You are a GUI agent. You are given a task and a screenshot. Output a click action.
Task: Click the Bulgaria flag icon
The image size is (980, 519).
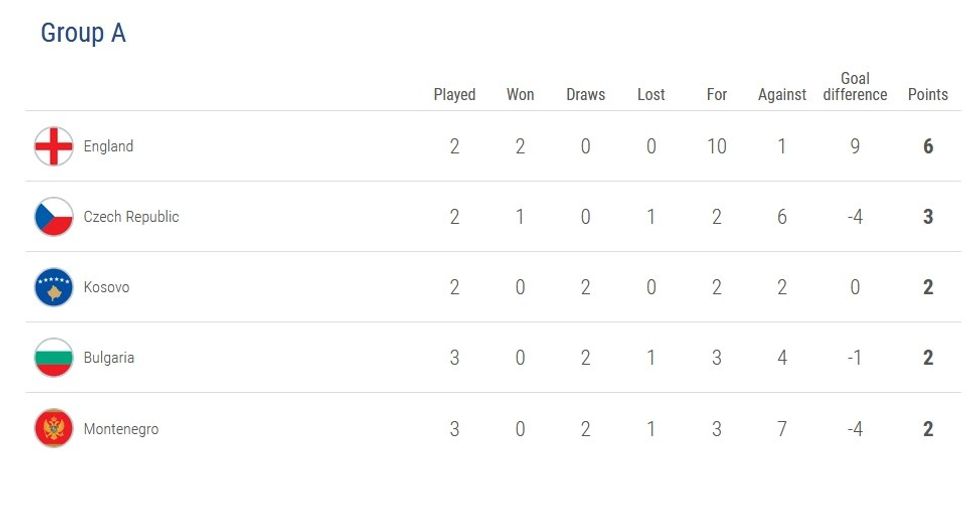[x=54, y=358]
